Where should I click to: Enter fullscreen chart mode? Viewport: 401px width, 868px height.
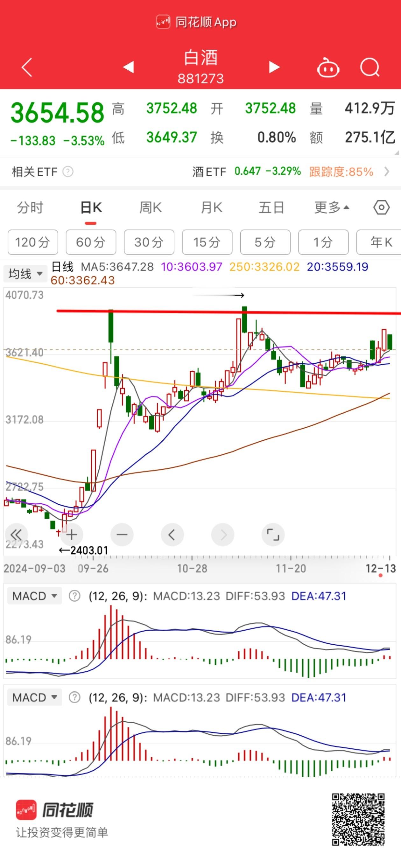click(273, 535)
